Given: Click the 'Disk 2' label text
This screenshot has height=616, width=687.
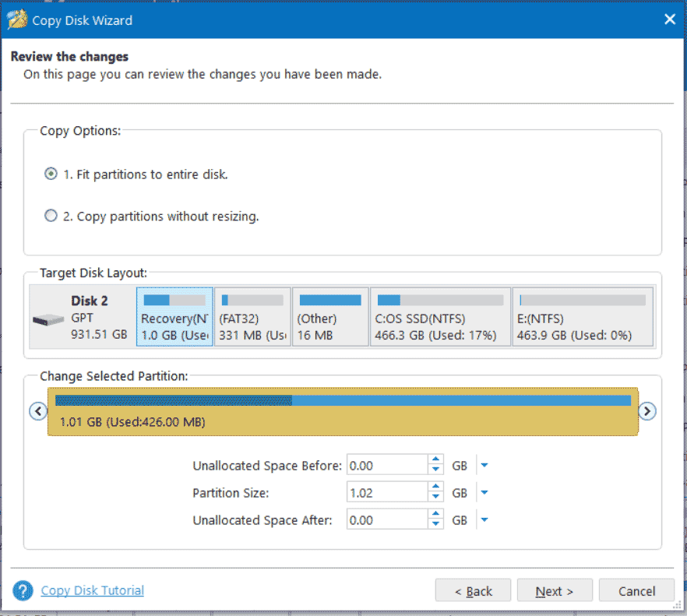Looking at the screenshot, I should point(90,301).
